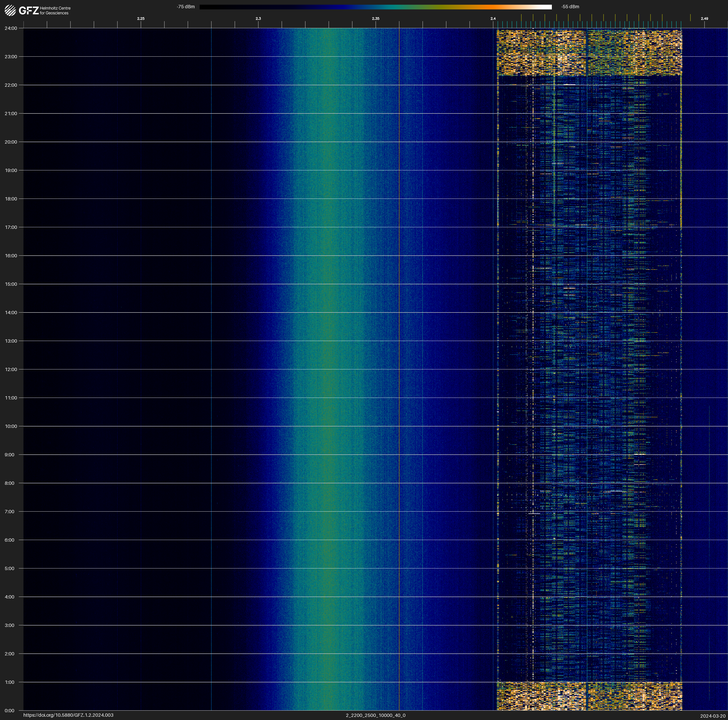728x720 pixels.
Task: Select the 17:00 time axis label
Action: [11, 227]
